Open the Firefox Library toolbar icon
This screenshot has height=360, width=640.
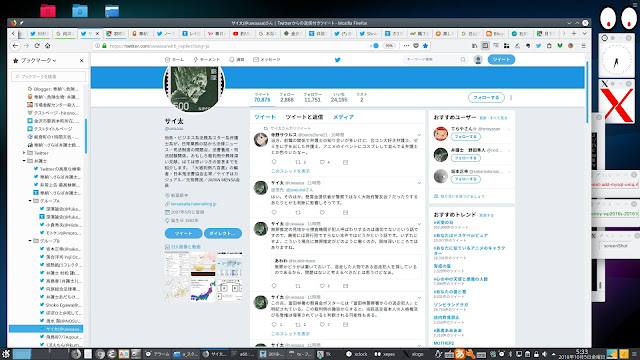point(474,46)
